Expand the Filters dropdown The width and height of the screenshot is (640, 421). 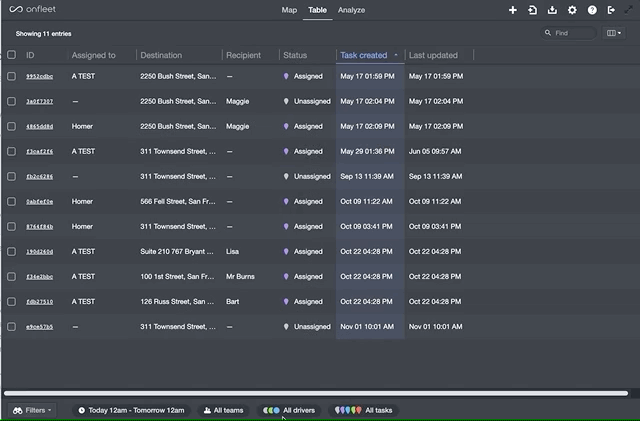tap(32, 410)
